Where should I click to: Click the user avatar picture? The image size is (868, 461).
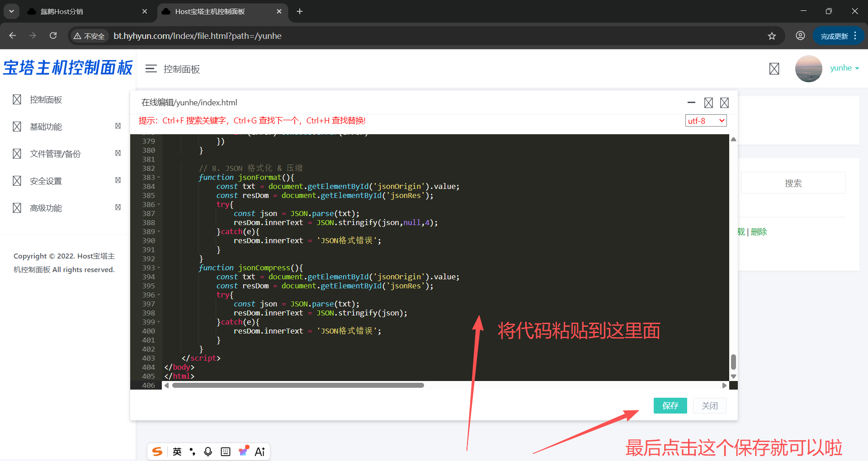click(x=808, y=69)
